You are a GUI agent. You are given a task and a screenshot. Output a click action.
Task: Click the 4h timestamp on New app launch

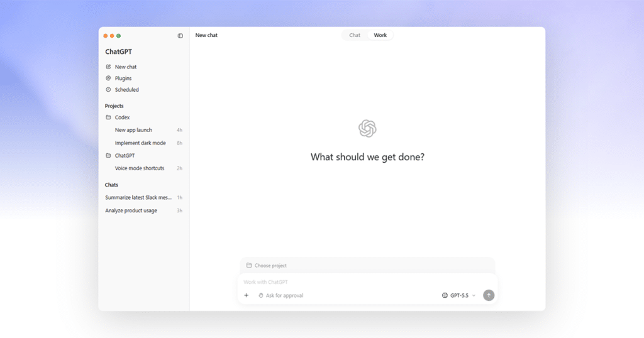(x=179, y=130)
